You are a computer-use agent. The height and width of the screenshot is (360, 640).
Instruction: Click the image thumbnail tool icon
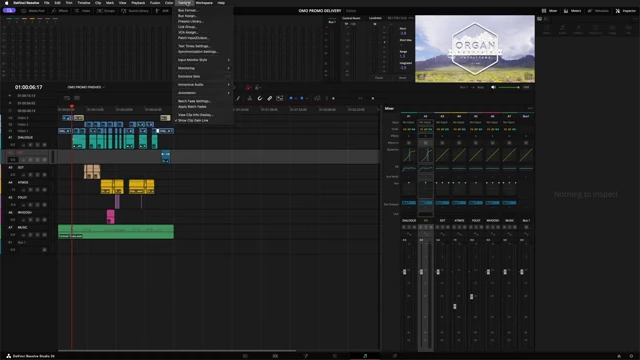280,98
